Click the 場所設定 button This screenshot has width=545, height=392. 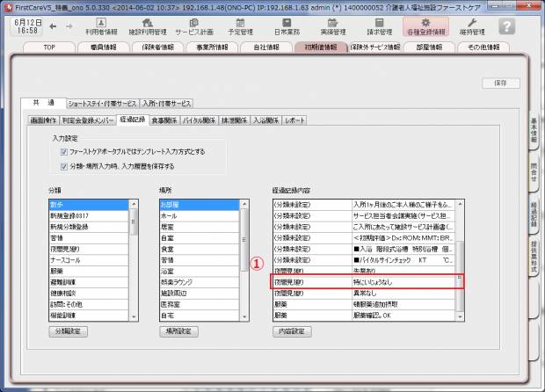[179, 332]
